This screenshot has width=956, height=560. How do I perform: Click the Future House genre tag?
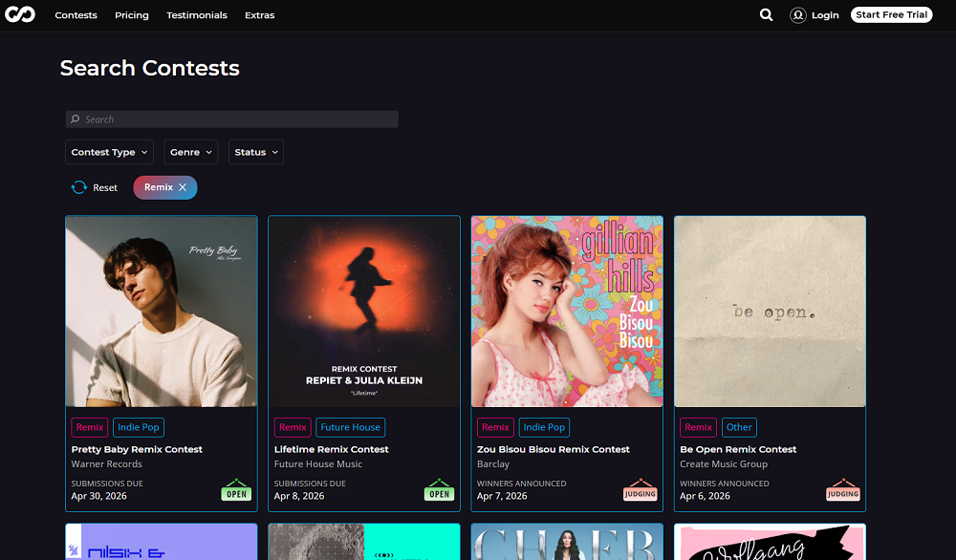click(351, 427)
